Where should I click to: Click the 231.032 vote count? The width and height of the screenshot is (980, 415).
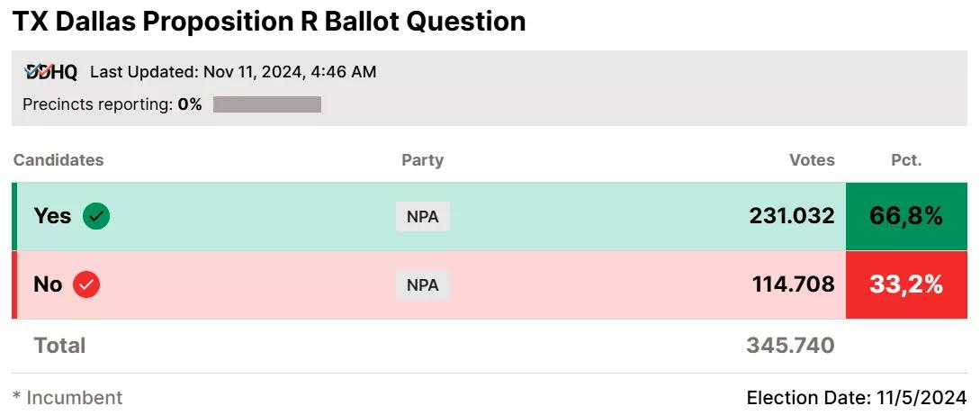pos(792,216)
